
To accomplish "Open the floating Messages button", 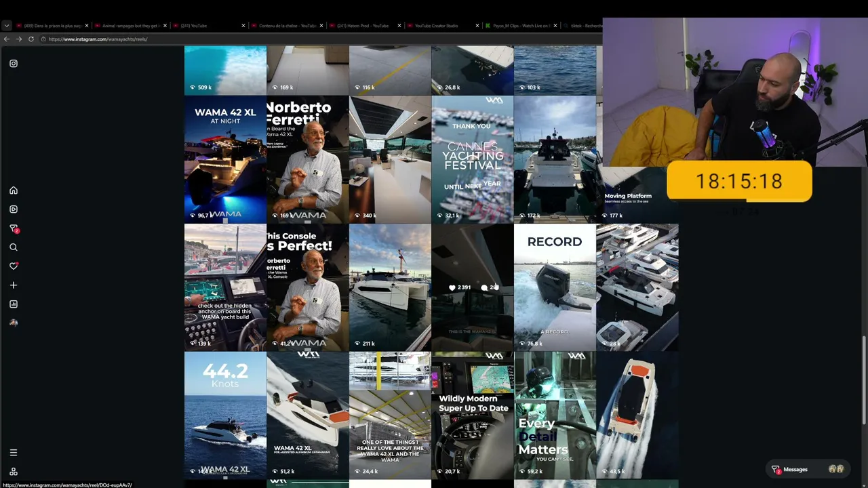I will coord(808,469).
